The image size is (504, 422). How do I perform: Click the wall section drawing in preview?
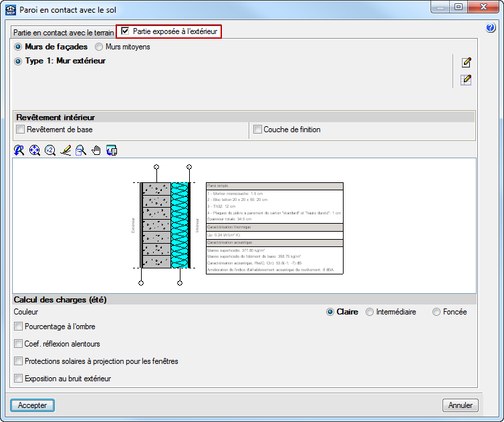(x=165, y=225)
